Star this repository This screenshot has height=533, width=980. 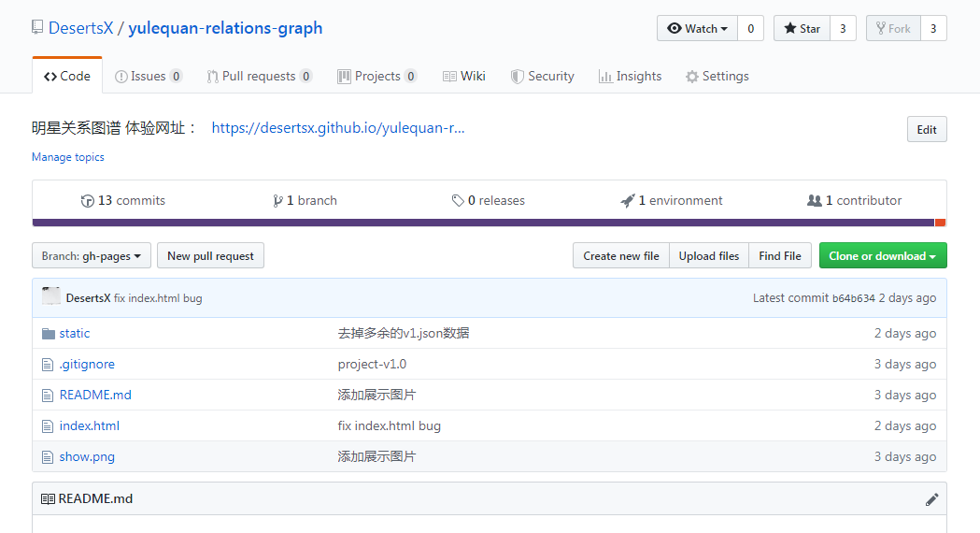pos(802,28)
